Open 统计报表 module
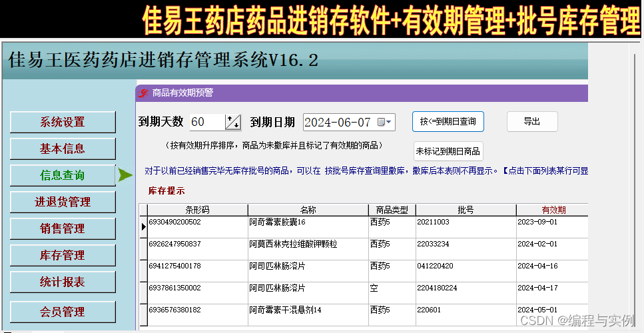Screen dimensions: 644x333 pos(63,282)
